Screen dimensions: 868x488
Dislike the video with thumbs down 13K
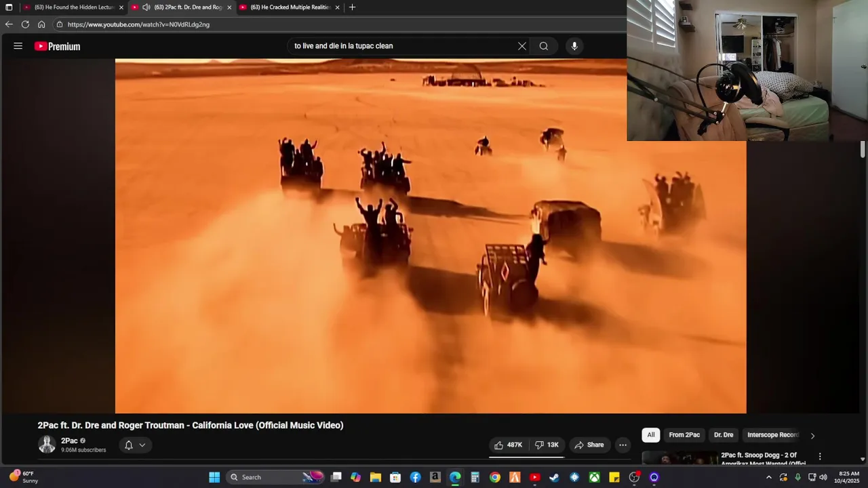click(x=547, y=445)
